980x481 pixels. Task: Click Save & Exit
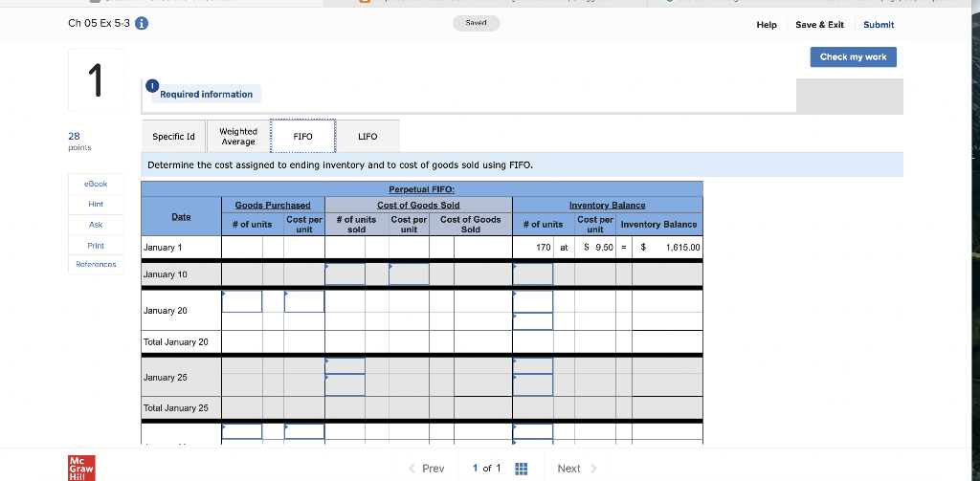pos(819,25)
